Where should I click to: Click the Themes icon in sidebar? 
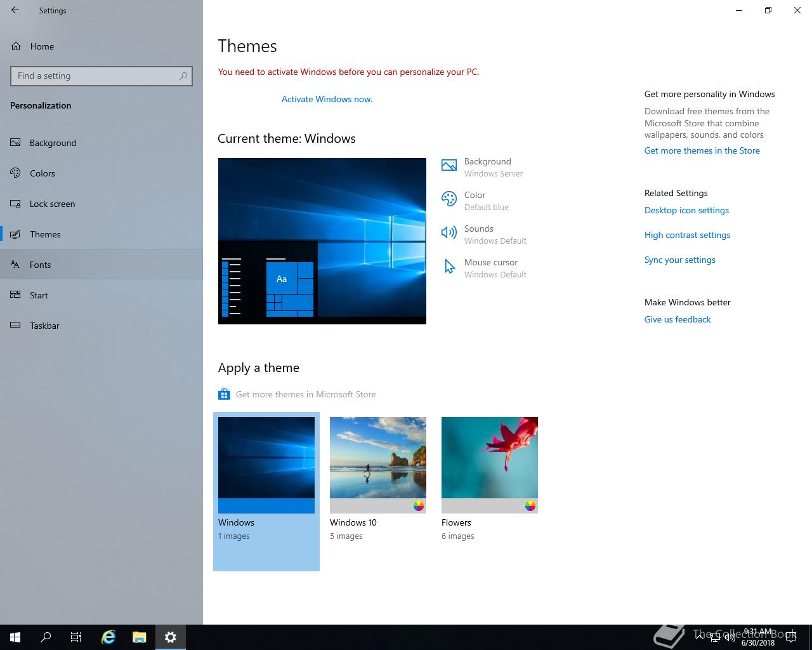click(16, 234)
